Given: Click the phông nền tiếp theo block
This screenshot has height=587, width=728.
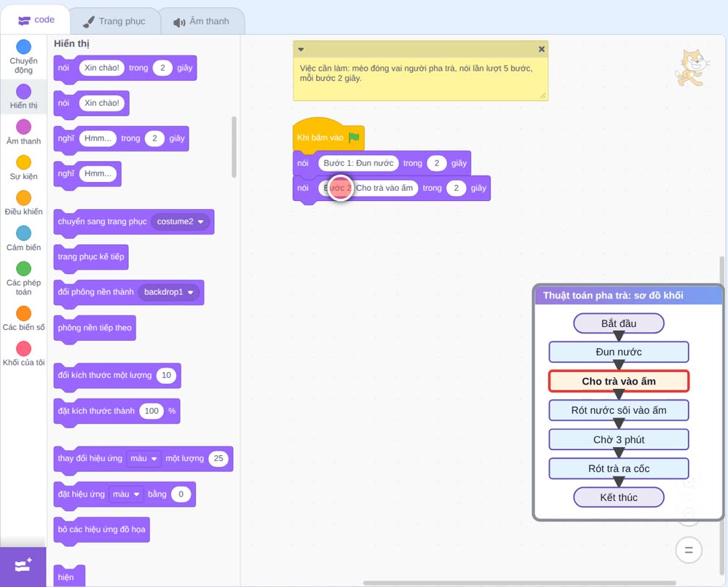Looking at the screenshot, I should tap(95, 328).
